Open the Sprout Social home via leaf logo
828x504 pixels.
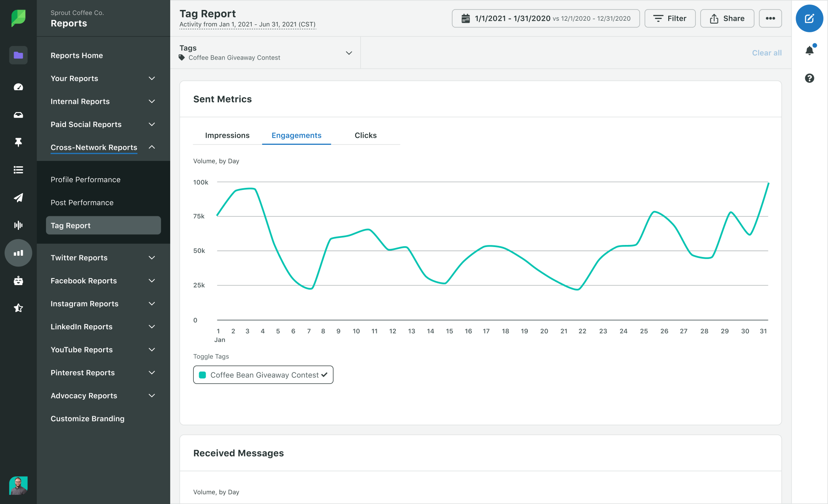18,18
